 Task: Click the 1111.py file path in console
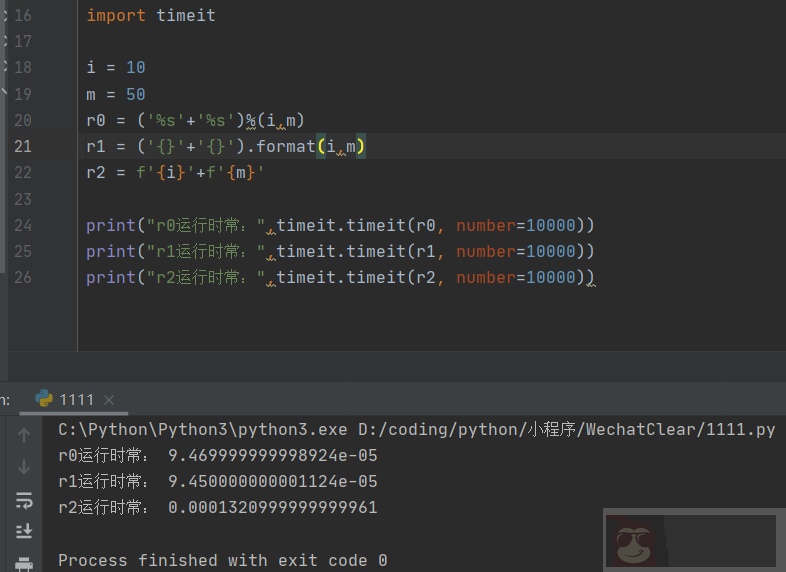coord(566,430)
